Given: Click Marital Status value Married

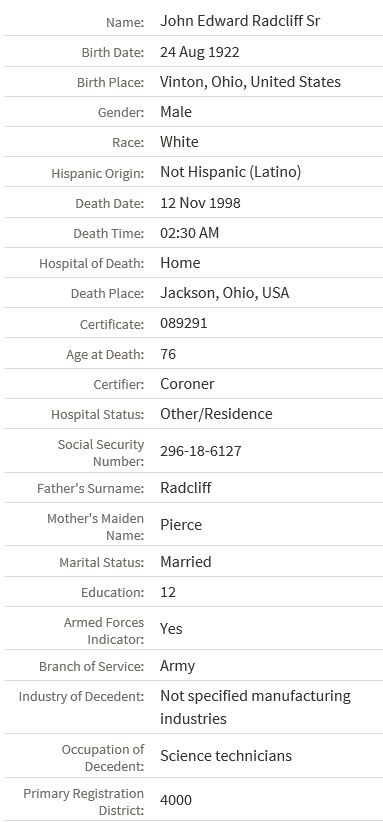Looking at the screenshot, I should pyautogui.click(x=186, y=562).
